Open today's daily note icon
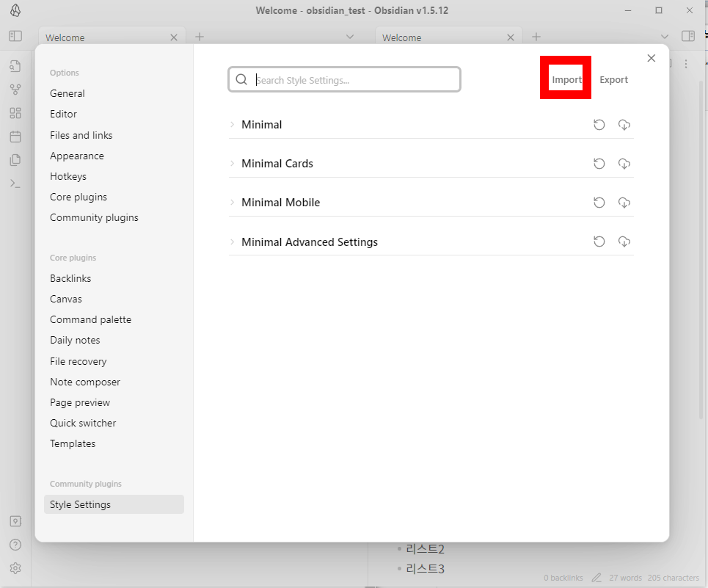Viewport: 708px width, 588px height. coord(15,137)
